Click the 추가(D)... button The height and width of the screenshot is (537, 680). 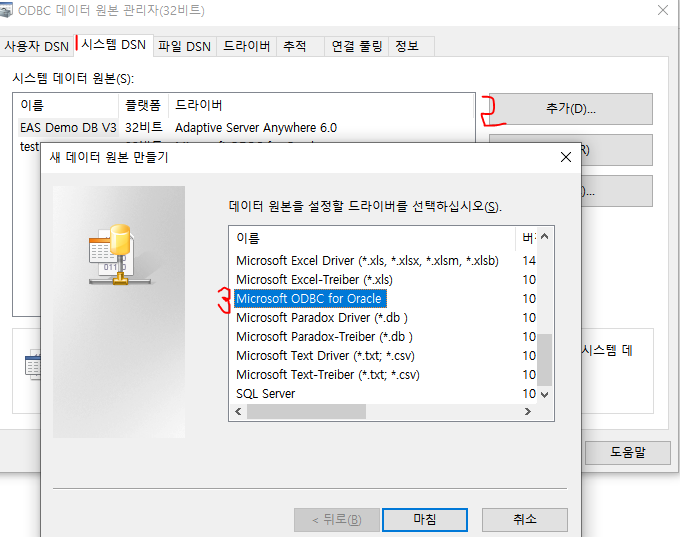(571, 109)
